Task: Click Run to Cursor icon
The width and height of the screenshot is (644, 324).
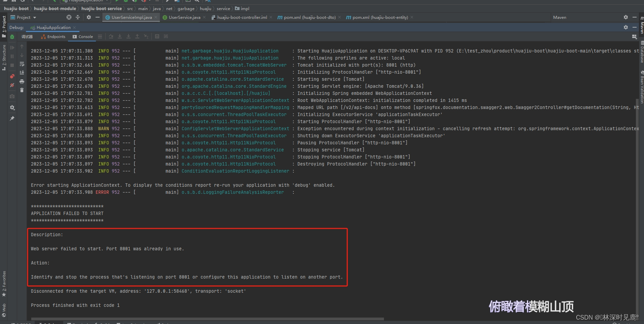Action: [x=146, y=36]
